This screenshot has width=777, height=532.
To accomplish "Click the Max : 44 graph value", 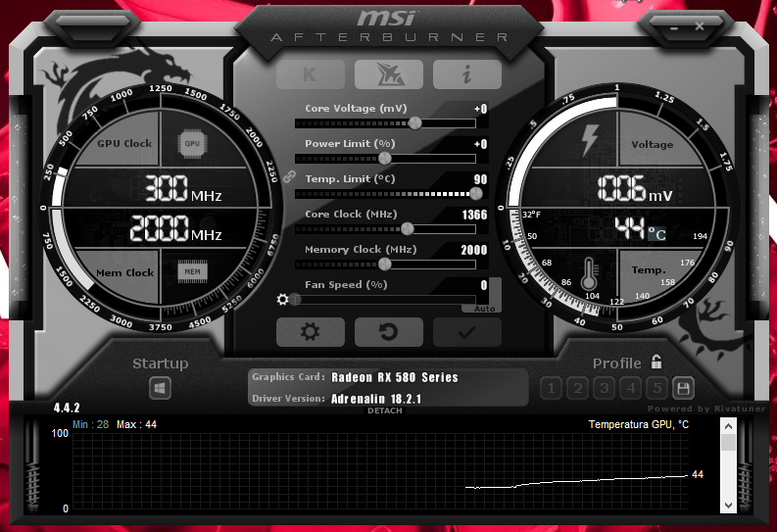I will [136, 424].
